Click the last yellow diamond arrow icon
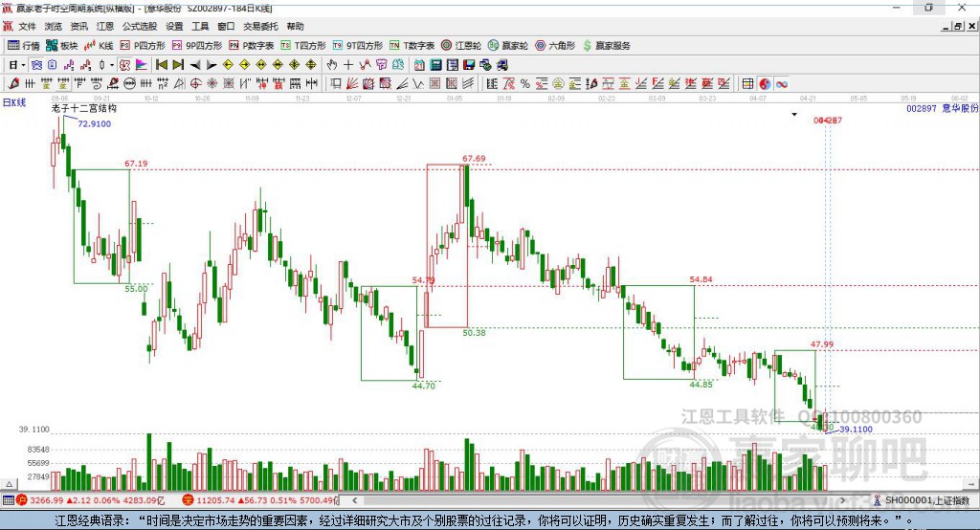 pyautogui.click(x=311, y=65)
